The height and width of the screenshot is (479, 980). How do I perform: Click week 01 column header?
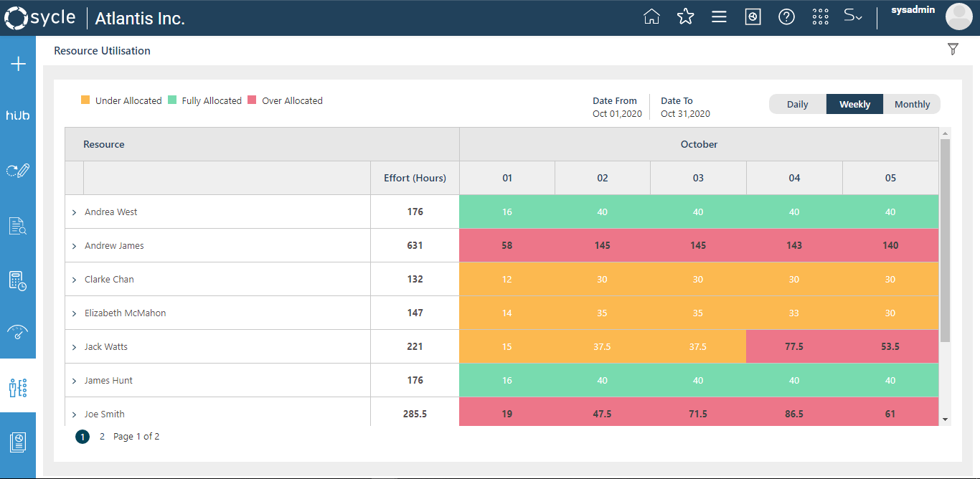pos(507,178)
